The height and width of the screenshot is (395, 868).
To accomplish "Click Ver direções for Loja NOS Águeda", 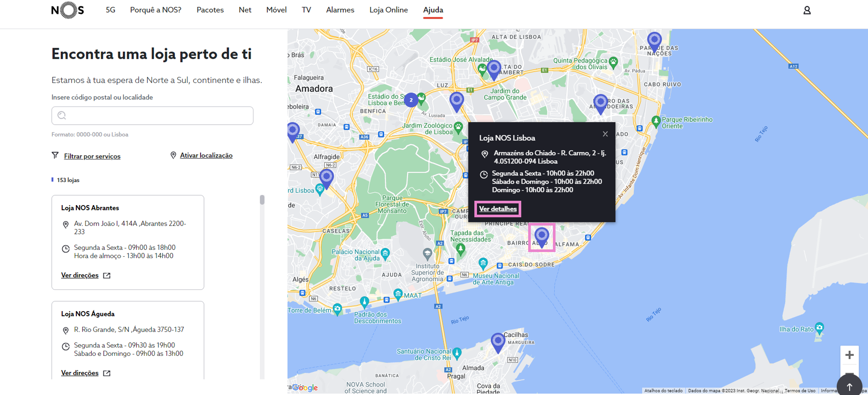I will pyautogui.click(x=80, y=373).
